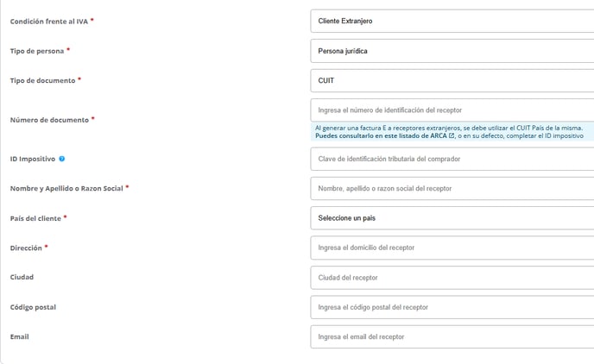Open the 'Seleccione un país' dropdown
The image size is (594, 364).
(451, 218)
